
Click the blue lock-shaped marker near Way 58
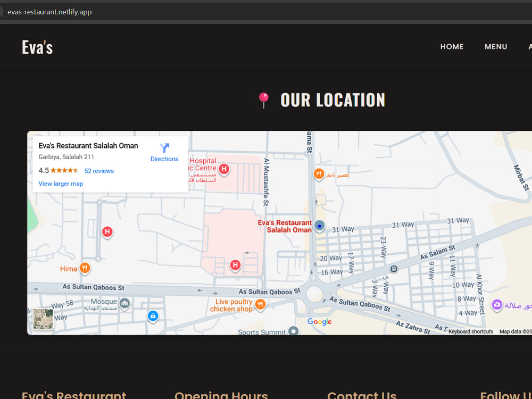coord(153,316)
